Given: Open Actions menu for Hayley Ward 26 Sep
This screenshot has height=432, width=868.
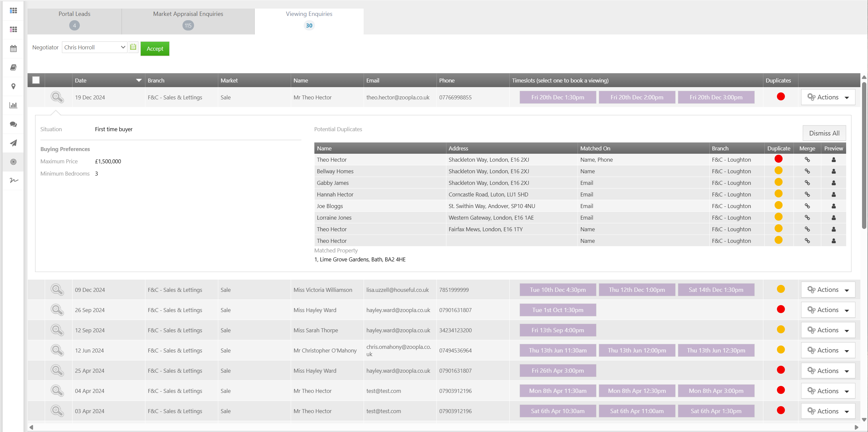Looking at the screenshot, I should coord(828,310).
